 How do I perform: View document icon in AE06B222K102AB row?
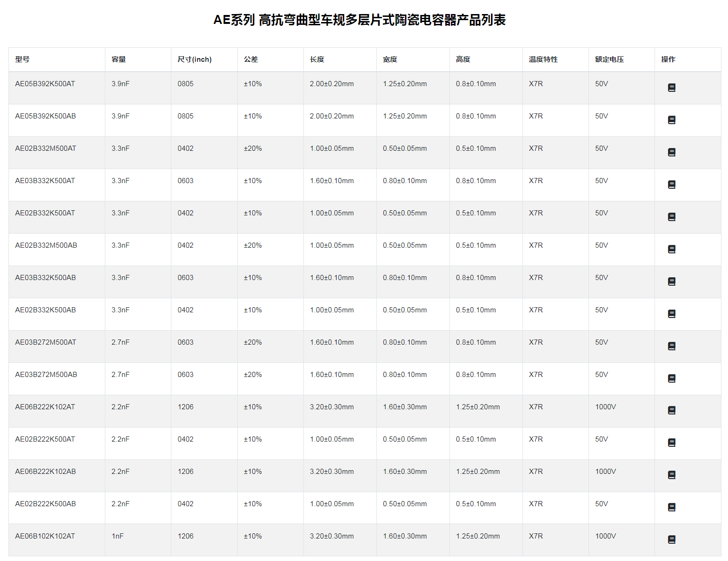[x=671, y=475]
